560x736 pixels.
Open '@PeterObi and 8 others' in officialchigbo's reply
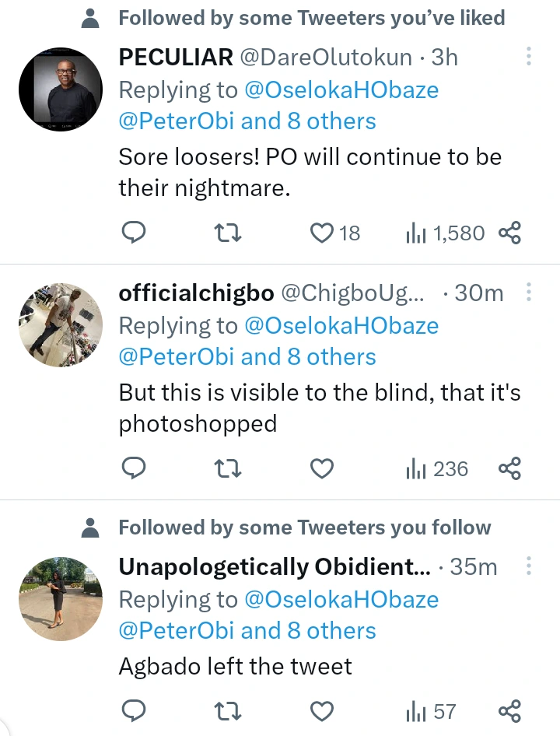click(247, 357)
